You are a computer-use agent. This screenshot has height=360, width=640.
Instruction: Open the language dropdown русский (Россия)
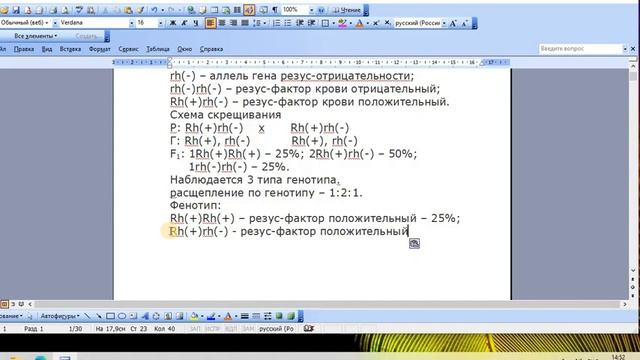[444, 23]
